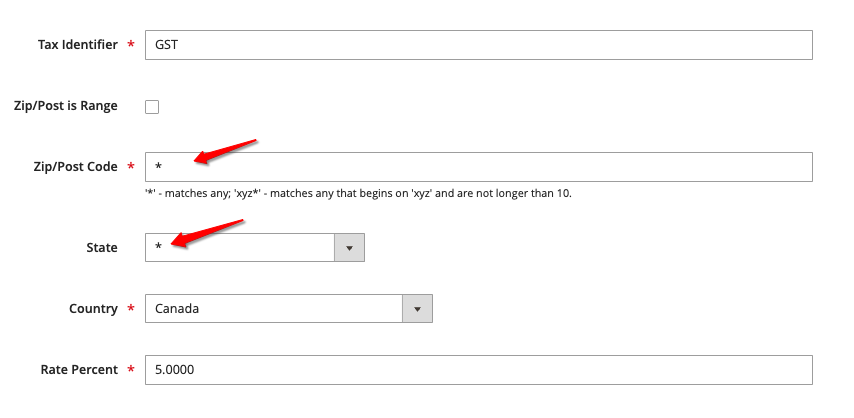Click the red arrow pointing at Zip/Post Code
The width and height of the screenshot is (854, 418).
225,152
